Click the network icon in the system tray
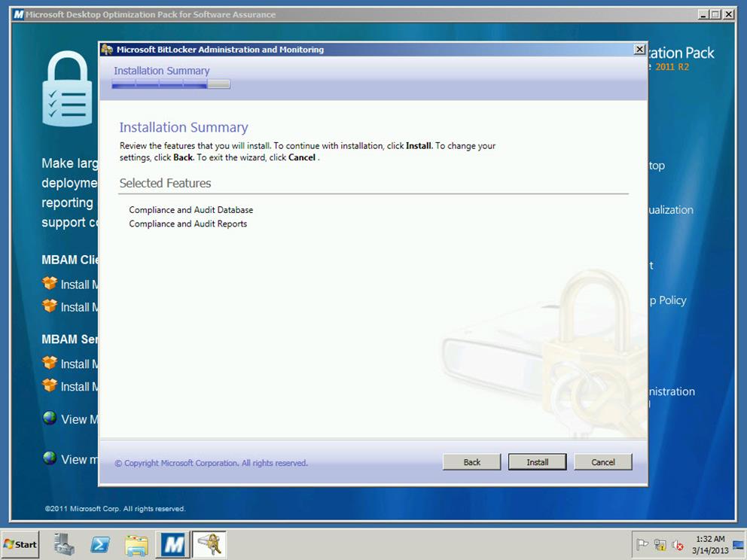Image resolution: width=747 pixels, height=560 pixels. pyautogui.click(x=660, y=544)
